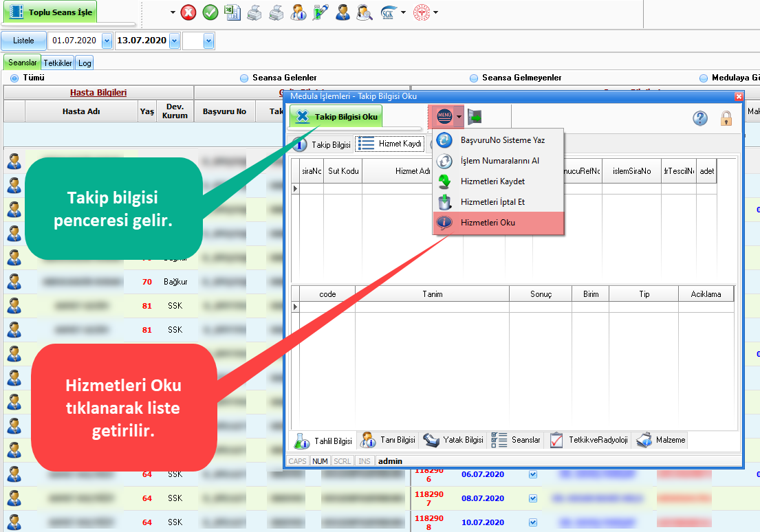Click the Toplu Seans İşle button
This screenshot has height=532, width=760.
coord(50,12)
